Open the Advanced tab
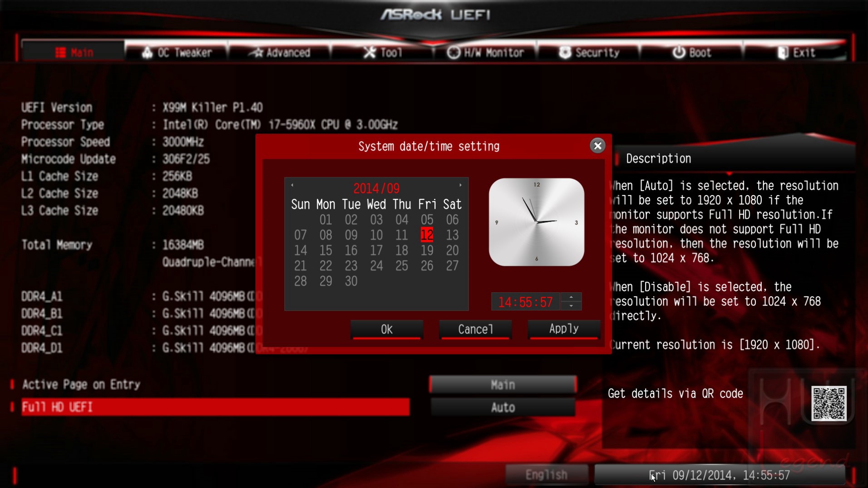Viewport: 868px width, 488px height. pos(280,52)
